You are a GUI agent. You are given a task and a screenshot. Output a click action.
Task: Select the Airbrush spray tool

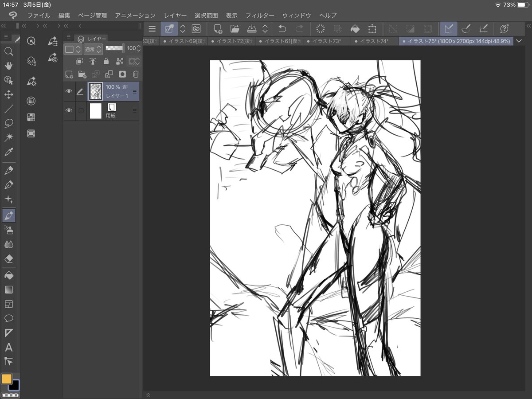click(8, 230)
